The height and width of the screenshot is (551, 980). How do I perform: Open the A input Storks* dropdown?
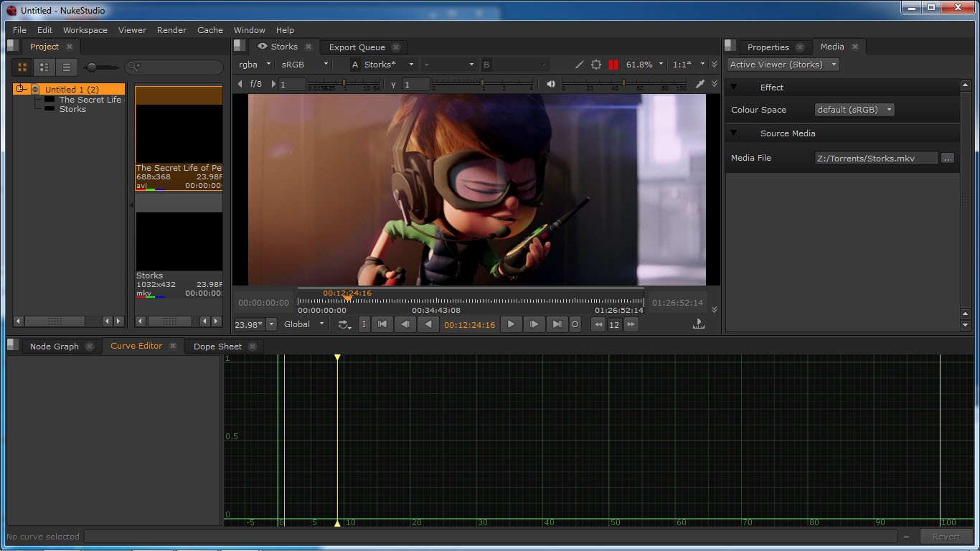point(389,65)
